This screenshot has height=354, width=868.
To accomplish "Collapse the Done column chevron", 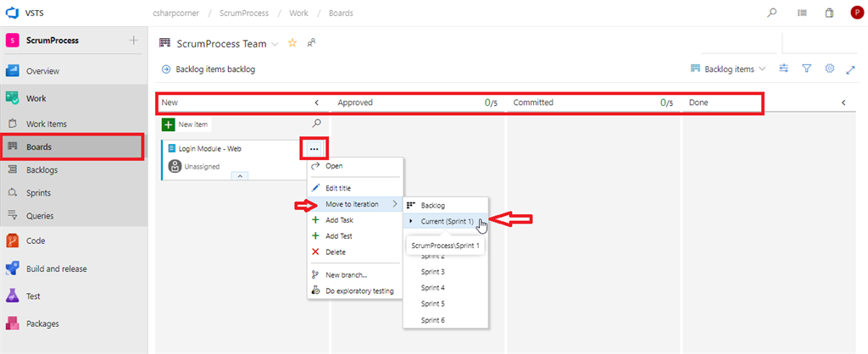I will [x=843, y=102].
